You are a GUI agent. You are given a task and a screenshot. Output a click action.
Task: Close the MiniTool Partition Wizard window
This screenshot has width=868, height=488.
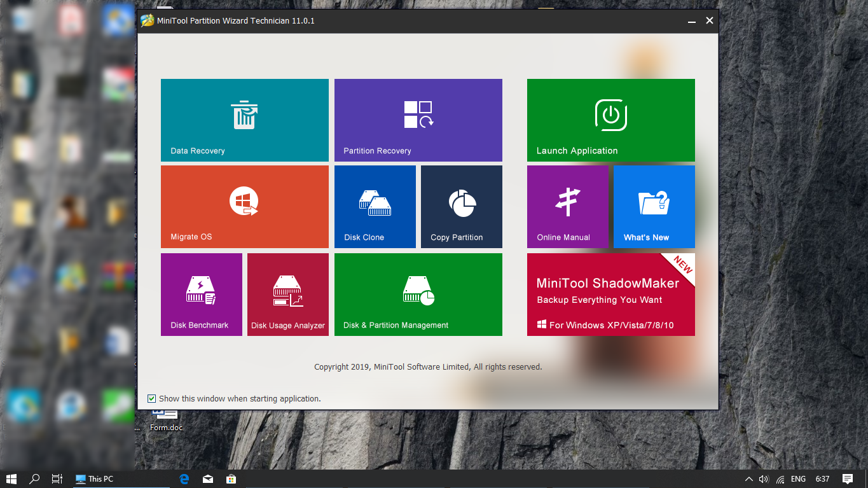pos(710,21)
